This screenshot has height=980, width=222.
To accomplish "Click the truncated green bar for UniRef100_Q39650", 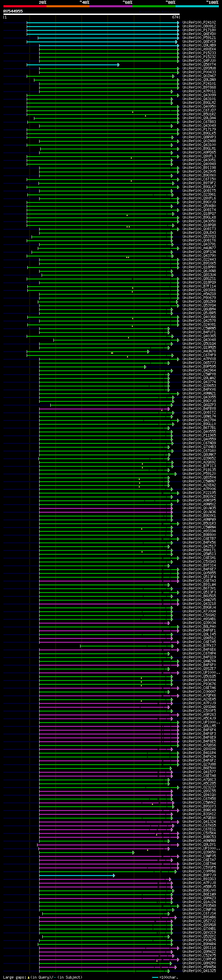I will pos(86,852).
